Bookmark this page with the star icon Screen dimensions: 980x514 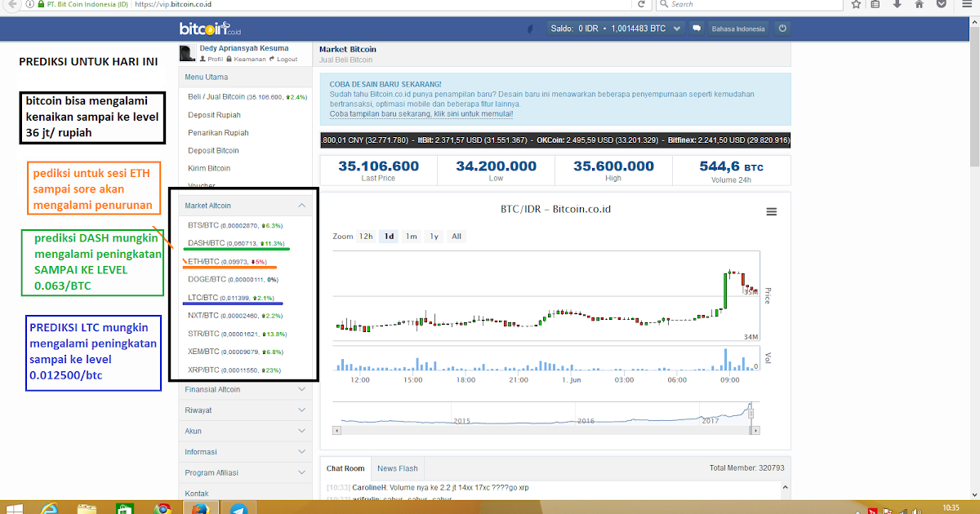[856, 4]
